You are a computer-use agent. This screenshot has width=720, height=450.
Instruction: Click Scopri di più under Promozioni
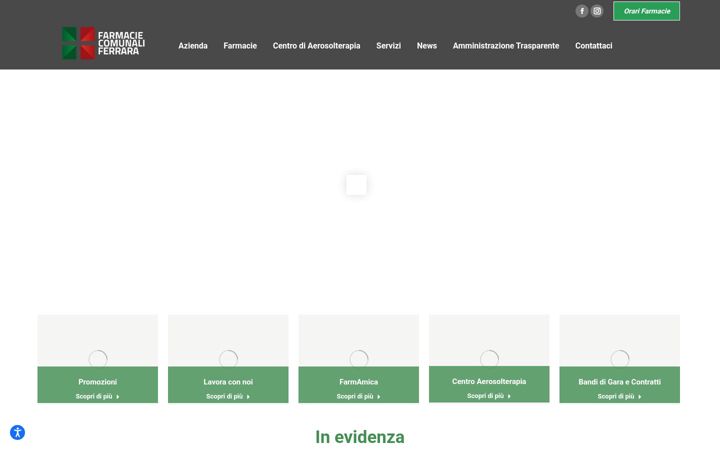point(97,396)
